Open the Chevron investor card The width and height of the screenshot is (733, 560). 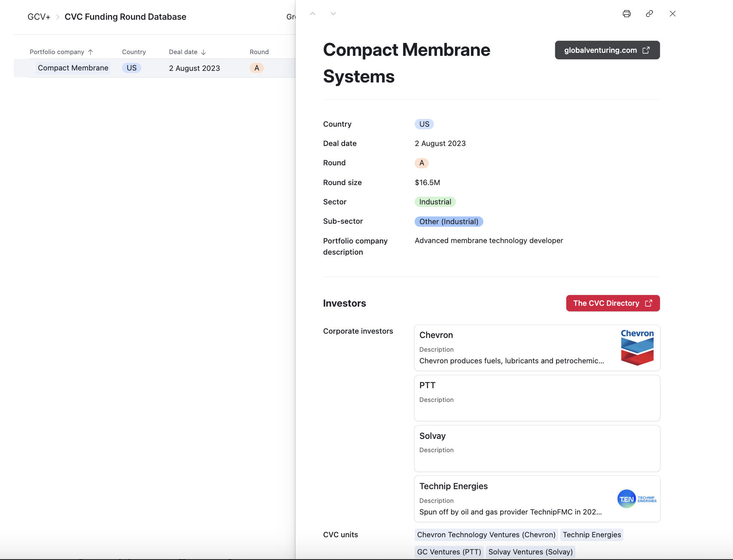pos(511,347)
